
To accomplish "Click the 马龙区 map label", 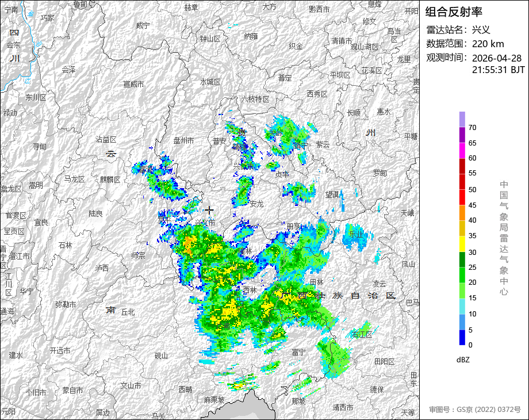I will click(x=74, y=179).
